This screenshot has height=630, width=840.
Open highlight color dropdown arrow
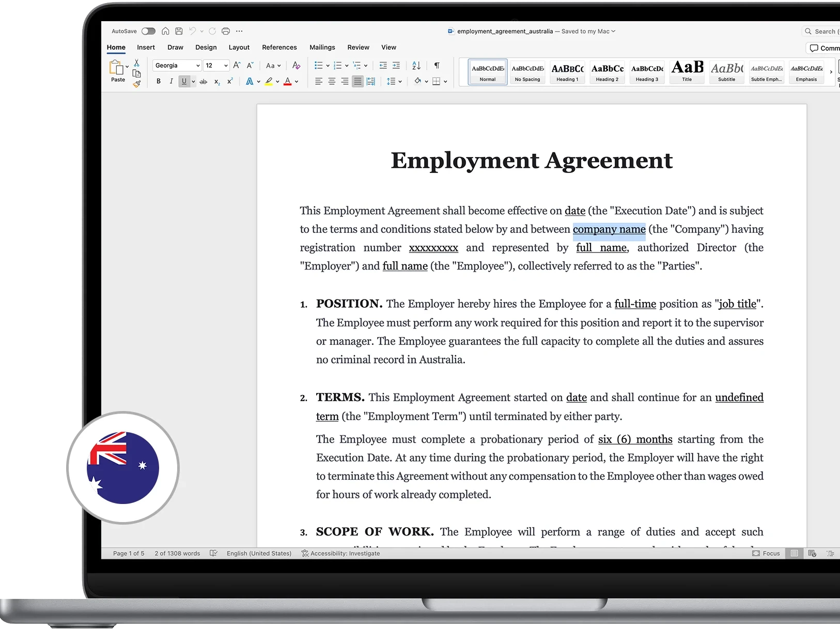(277, 82)
